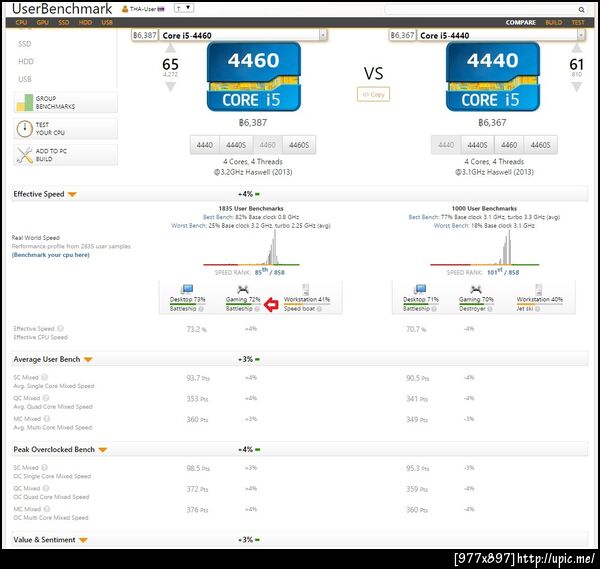
Task: Downvote the Core i5-4460 arrow
Action: (170, 87)
